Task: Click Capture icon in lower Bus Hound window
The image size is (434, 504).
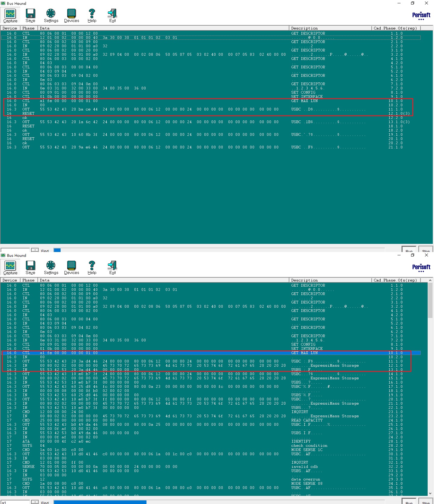Action: coord(10,268)
